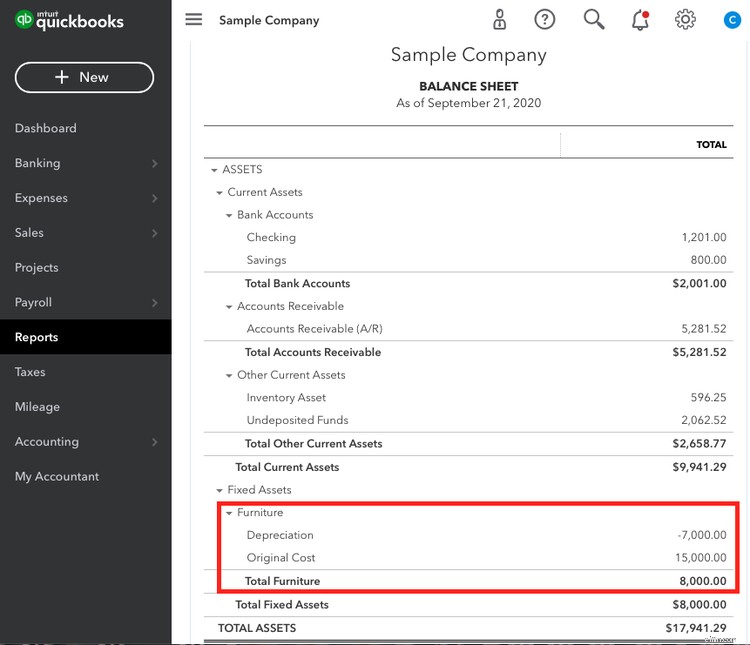The width and height of the screenshot is (750, 645).
Task: Open Reports in the sidebar
Action: click(36, 337)
